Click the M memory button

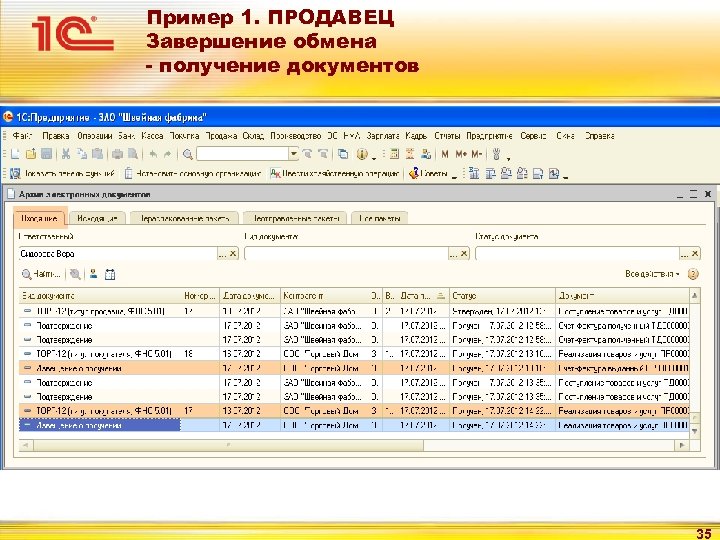click(x=444, y=154)
